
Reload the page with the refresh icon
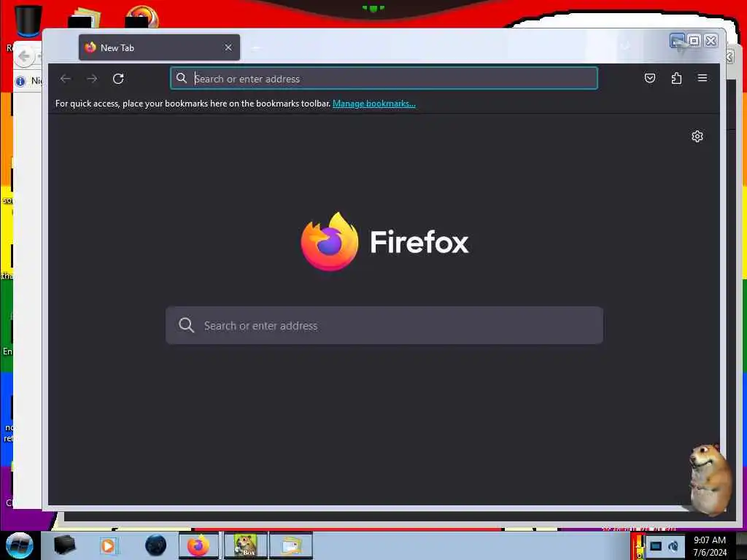pyautogui.click(x=118, y=79)
